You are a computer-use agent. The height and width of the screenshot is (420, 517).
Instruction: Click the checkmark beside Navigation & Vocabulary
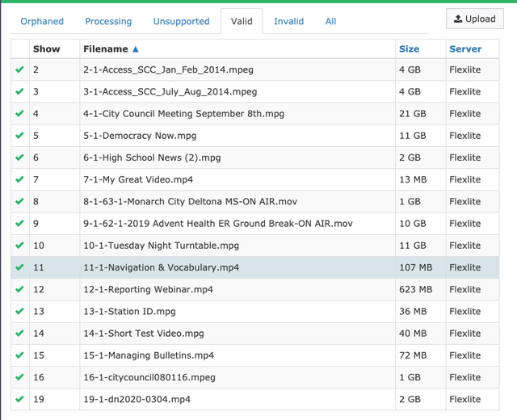[x=19, y=267]
